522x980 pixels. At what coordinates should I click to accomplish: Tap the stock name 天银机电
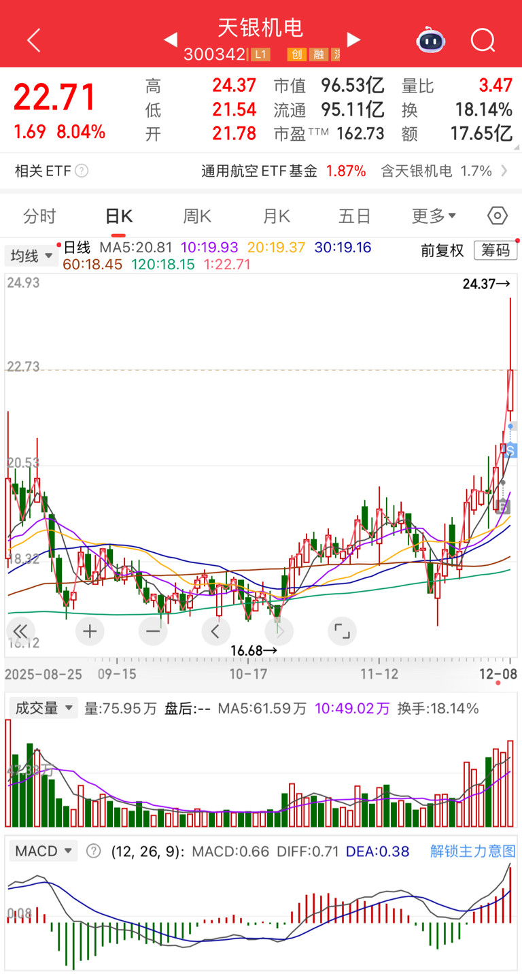pos(260,28)
